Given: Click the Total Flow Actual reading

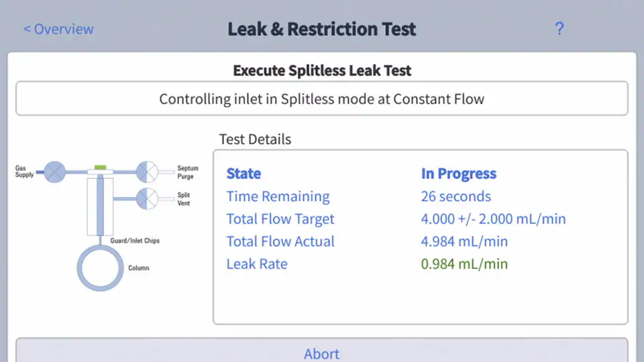Looking at the screenshot, I should pyautogui.click(x=464, y=241).
